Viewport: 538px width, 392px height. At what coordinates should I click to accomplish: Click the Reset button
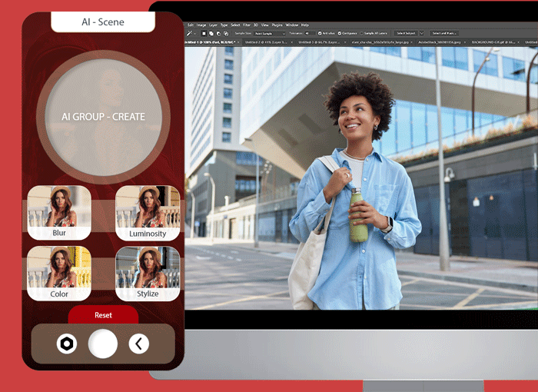pyautogui.click(x=103, y=315)
